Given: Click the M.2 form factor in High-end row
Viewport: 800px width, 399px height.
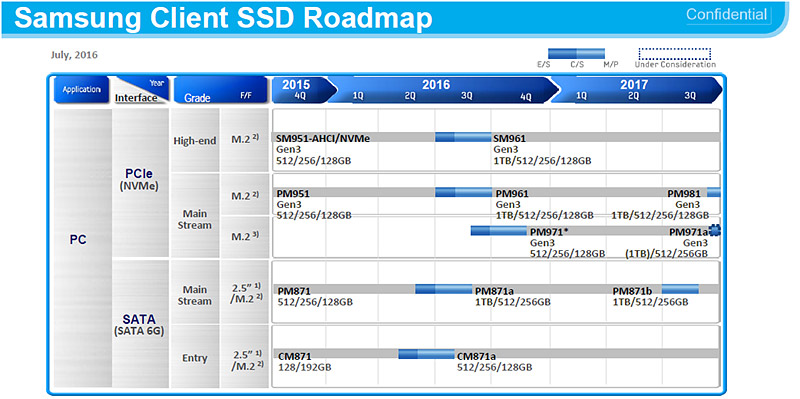Looking at the screenshot, I should (245, 139).
